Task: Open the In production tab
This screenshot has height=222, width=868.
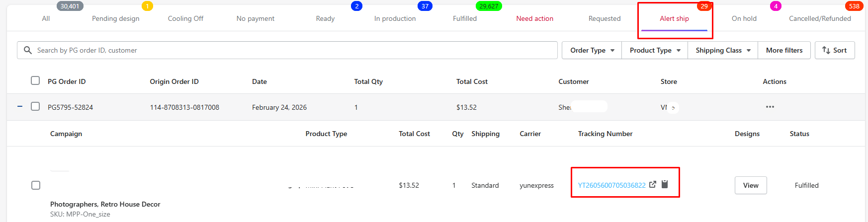Action: click(395, 18)
